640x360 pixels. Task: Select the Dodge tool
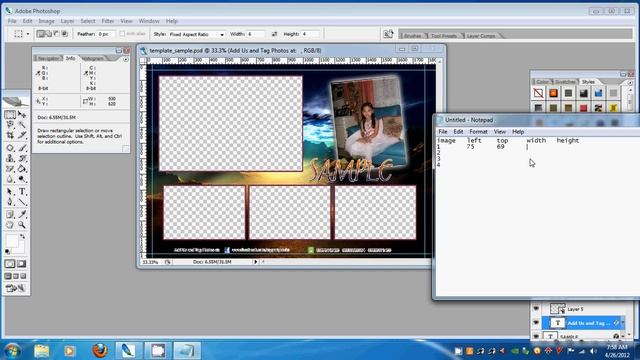pyautogui.click(x=22, y=179)
